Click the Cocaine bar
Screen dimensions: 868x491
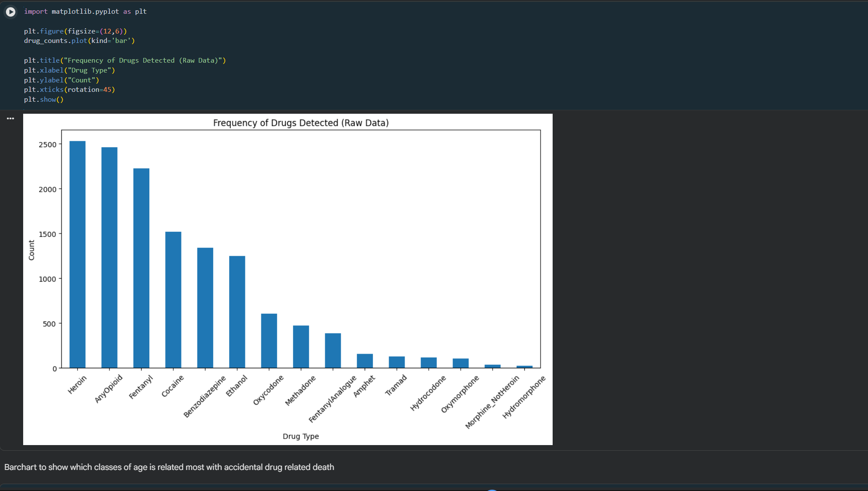click(173, 300)
